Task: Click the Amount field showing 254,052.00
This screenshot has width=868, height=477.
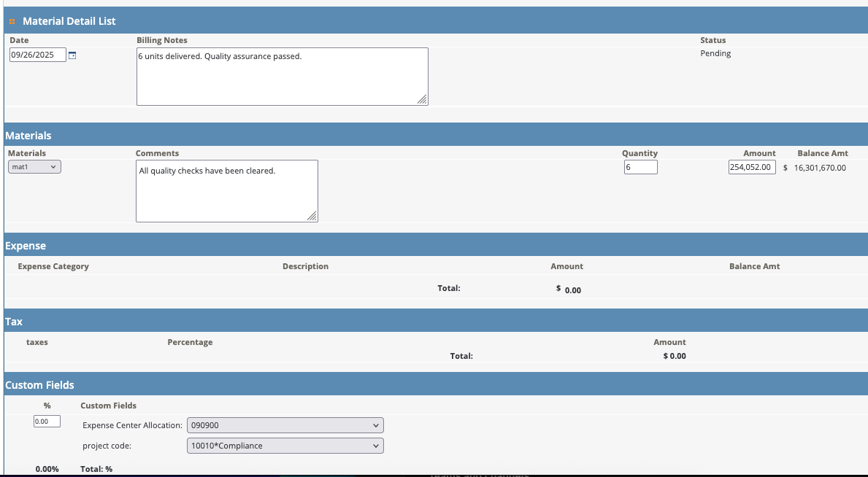Action: click(x=751, y=168)
